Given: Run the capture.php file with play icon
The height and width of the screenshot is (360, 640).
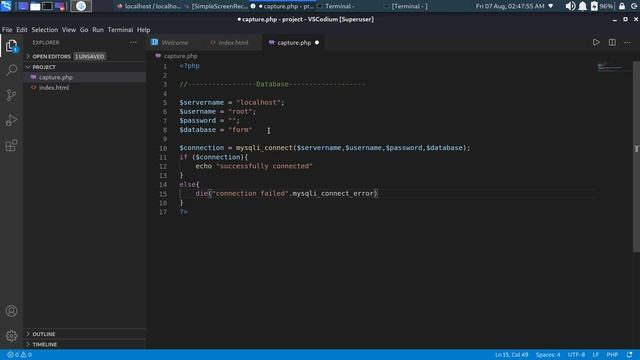Looking at the screenshot, I should [x=596, y=42].
